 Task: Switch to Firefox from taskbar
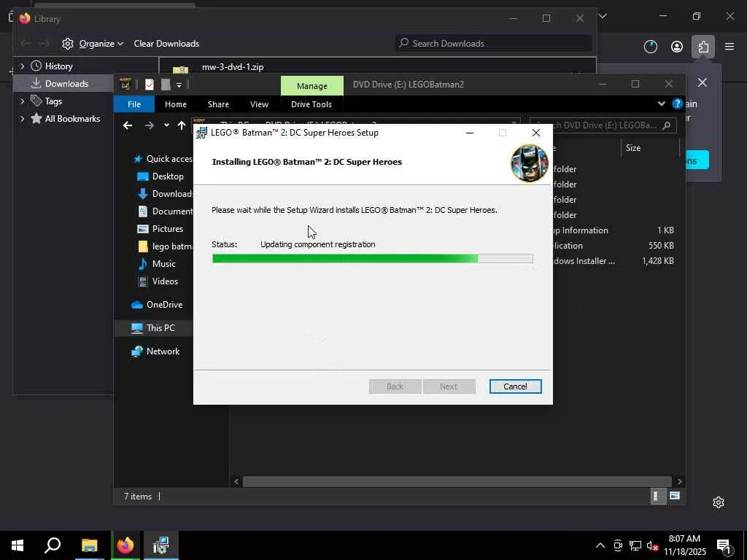125,545
